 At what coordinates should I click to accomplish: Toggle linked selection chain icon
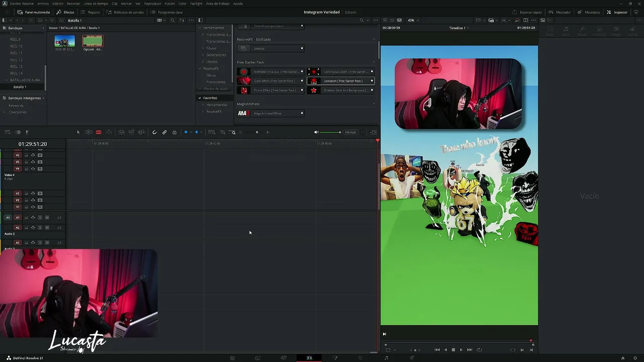(x=165, y=132)
